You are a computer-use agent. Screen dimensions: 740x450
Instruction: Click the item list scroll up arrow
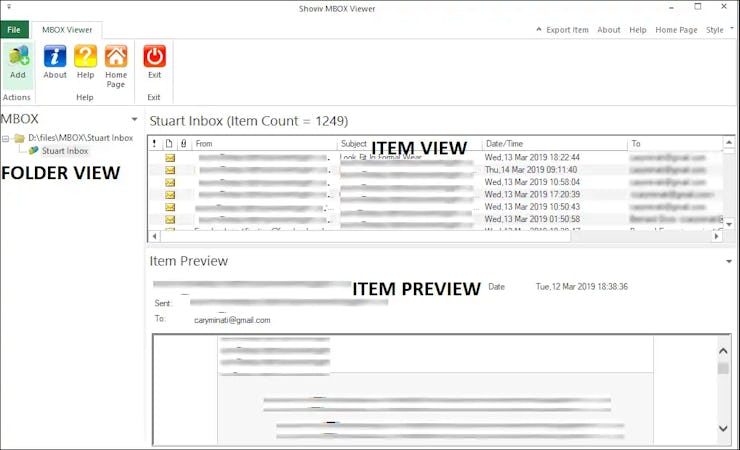(729, 142)
